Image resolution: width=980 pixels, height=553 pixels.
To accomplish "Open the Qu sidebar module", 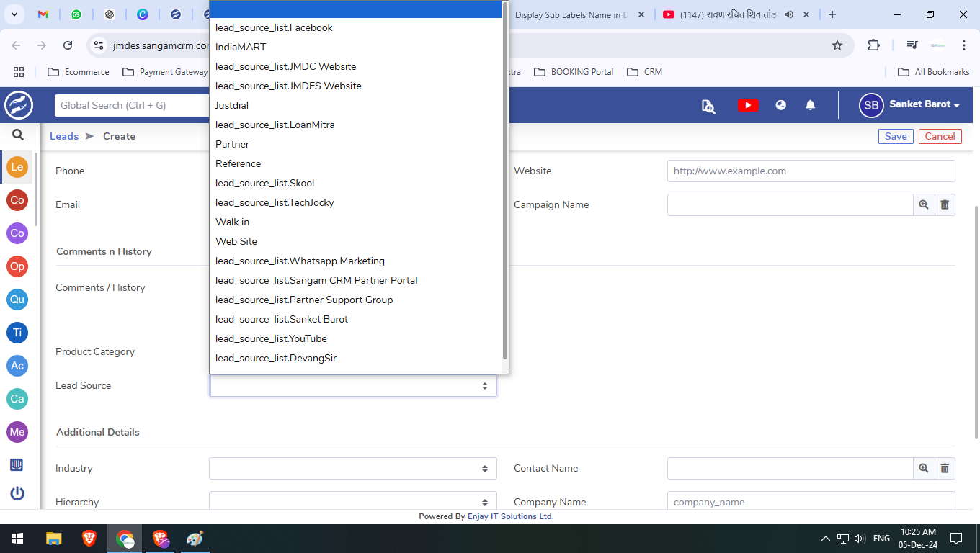I will click(x=17, y=300).
